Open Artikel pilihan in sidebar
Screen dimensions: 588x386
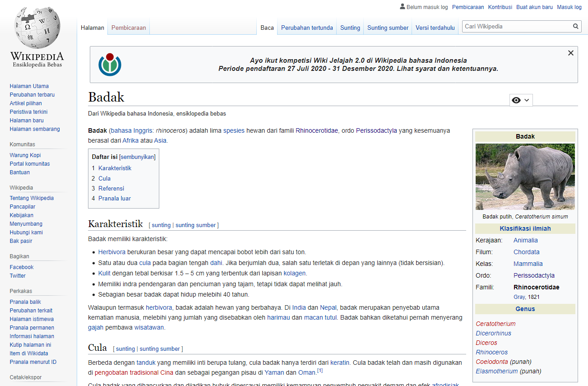(26, 103)
